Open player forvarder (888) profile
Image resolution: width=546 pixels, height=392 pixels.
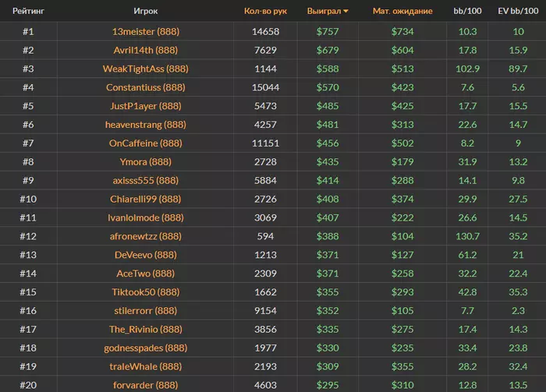pyautogui.click(x=146, y=385)
